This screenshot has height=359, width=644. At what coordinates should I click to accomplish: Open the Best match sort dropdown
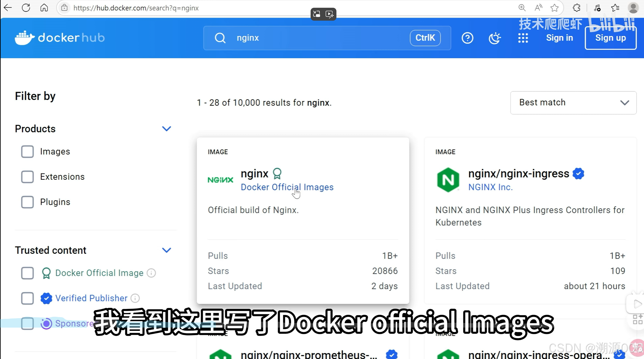[573, 103]
